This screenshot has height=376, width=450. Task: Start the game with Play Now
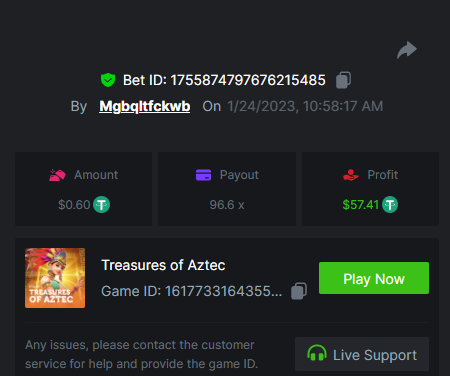(x=374, y=278)
